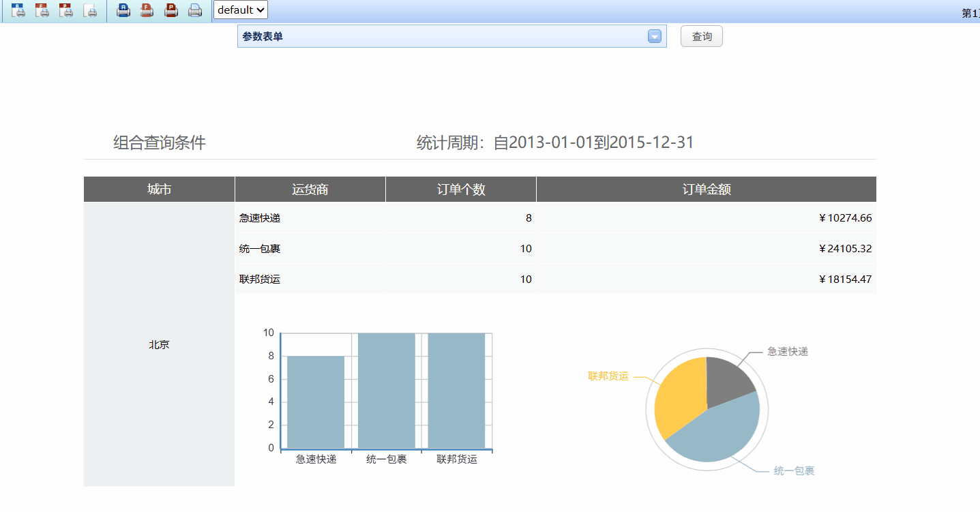Select the 运货商 column header
980x512 pixels.
(310, 190)
